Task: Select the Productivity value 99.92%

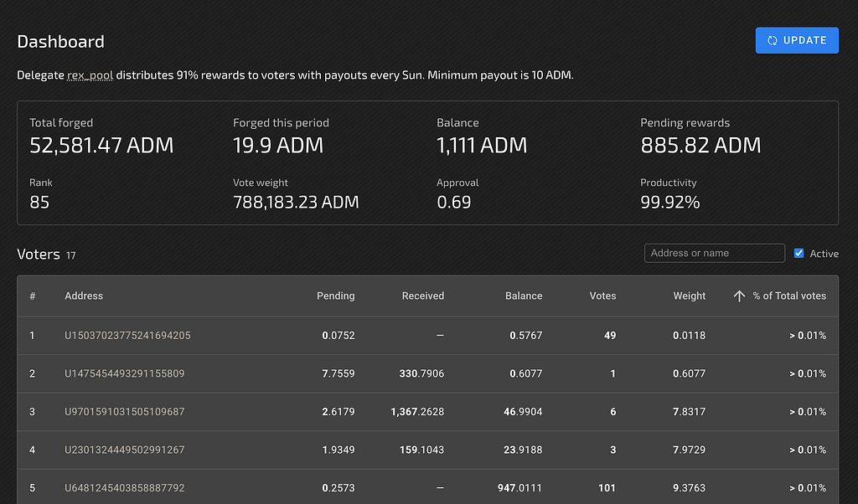Action: tap(669, 203)
